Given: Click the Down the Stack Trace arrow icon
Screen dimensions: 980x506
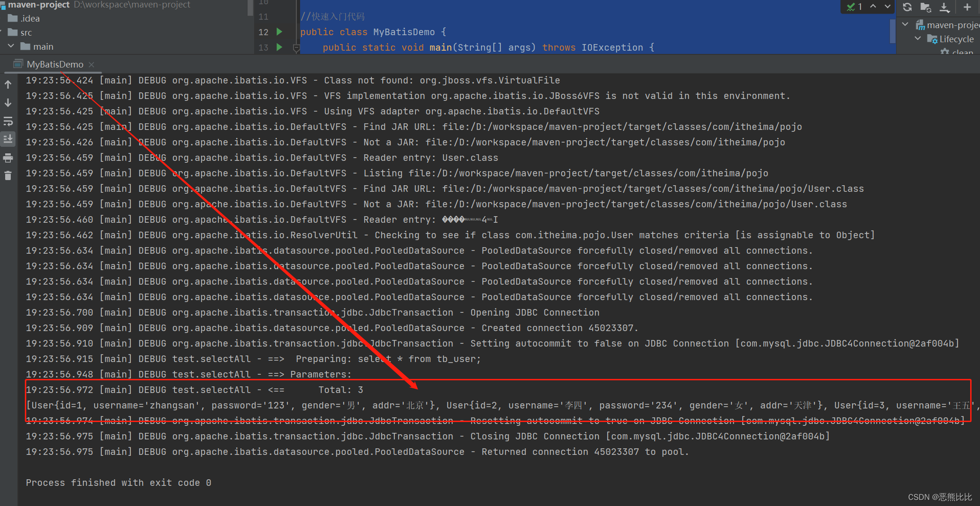Looking at the screenshot, I should (8, 103).
